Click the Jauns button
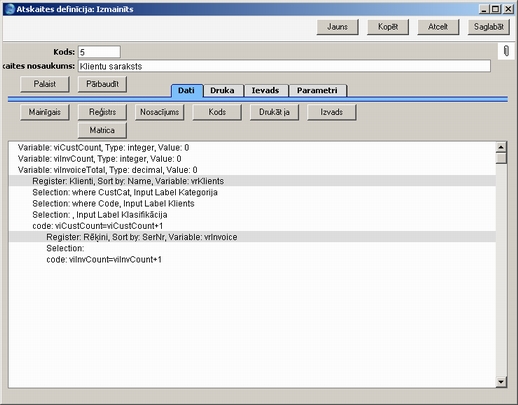Viewport: 518px width, 405px height. coord(337,27)
